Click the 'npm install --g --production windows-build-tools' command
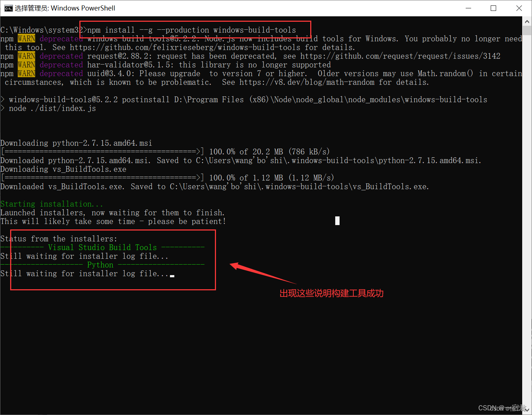 pyautogui.click(x=191, y=30)
